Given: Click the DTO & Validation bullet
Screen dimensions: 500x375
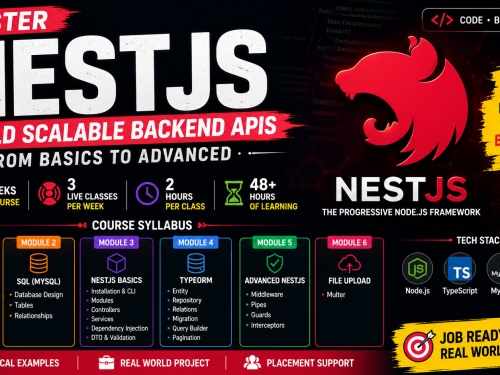Looking at the screenshot, I should coord(111,337).
